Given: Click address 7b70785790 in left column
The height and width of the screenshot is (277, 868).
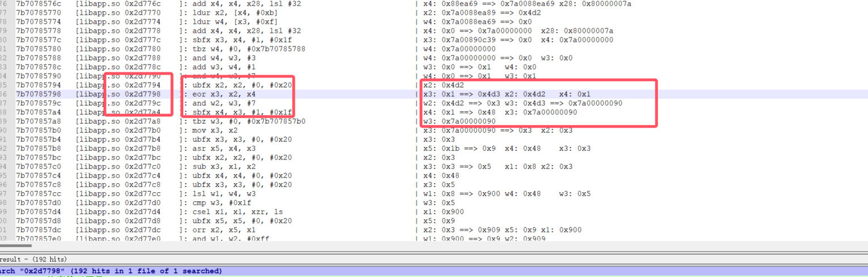Looking at the screenshot, I should coord(38,76).
